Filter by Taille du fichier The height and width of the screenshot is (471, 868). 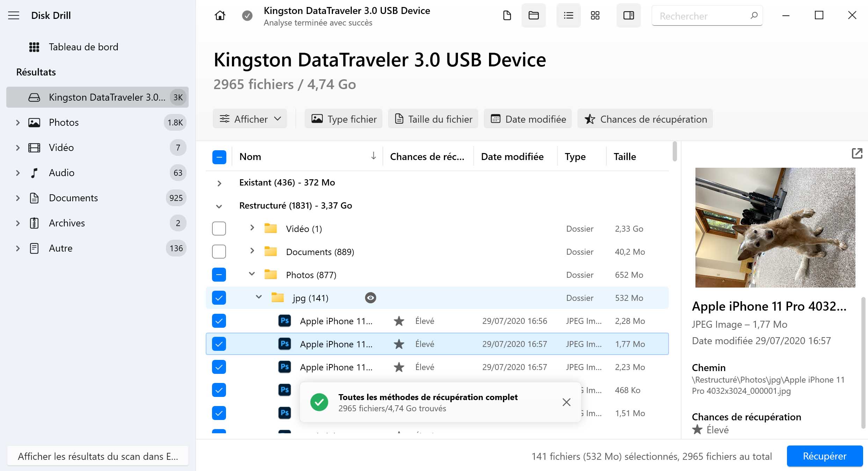433,119
